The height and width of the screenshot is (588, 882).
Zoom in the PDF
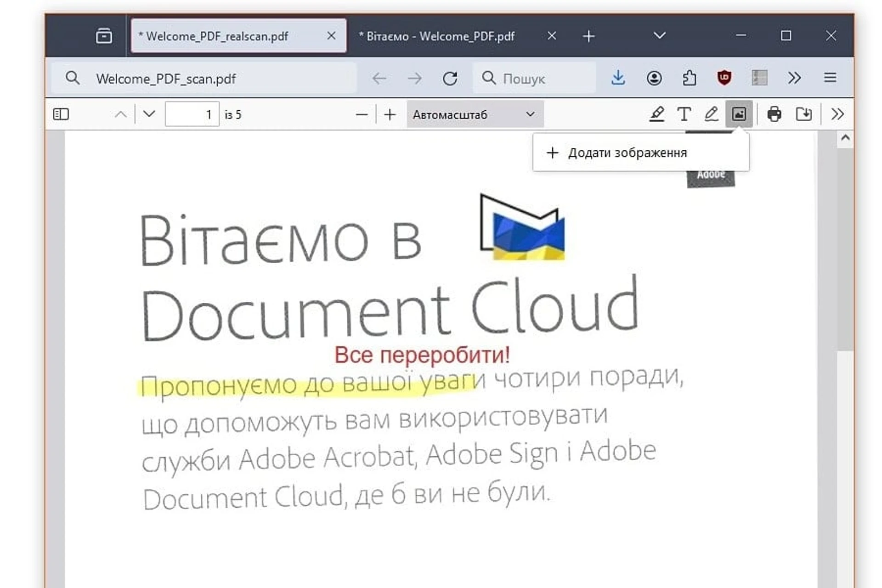[x=390, y=114]
